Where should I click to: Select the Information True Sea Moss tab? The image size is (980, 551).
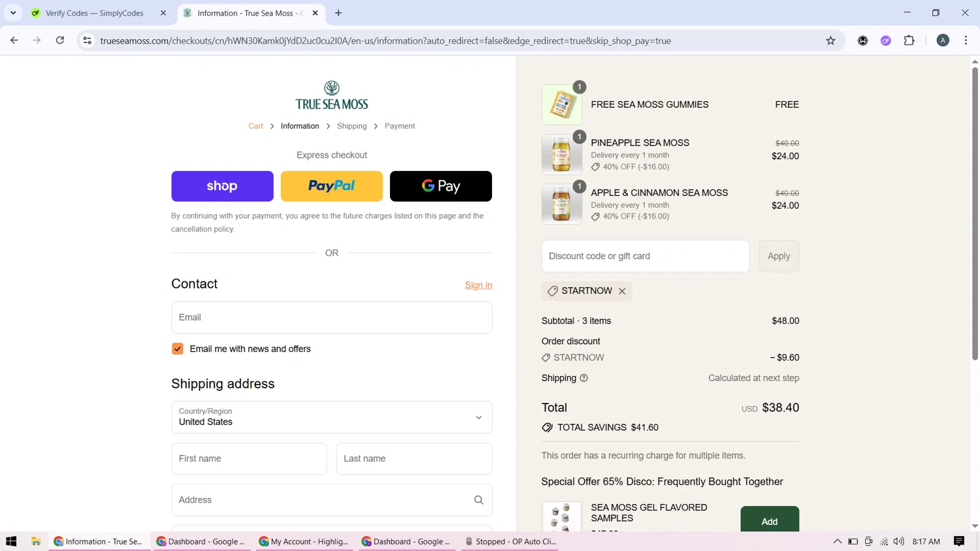click(251, 13)
